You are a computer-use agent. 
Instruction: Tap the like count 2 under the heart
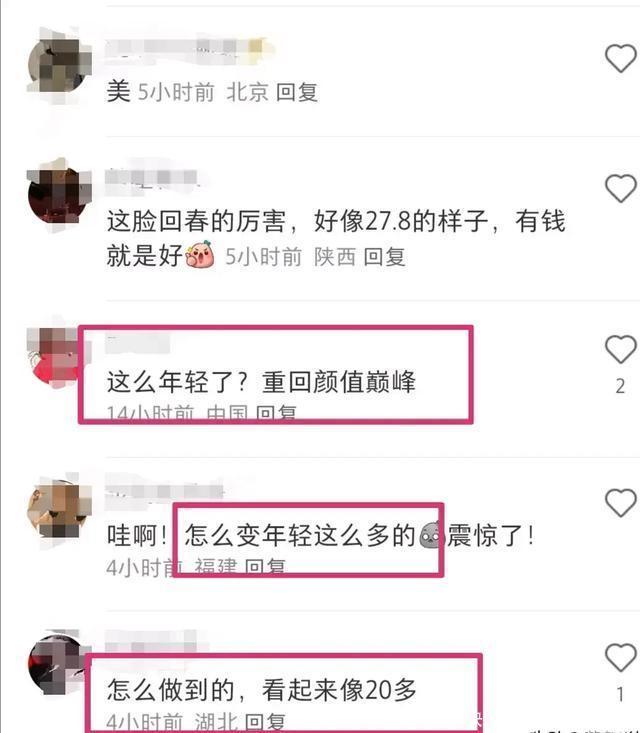620,386
